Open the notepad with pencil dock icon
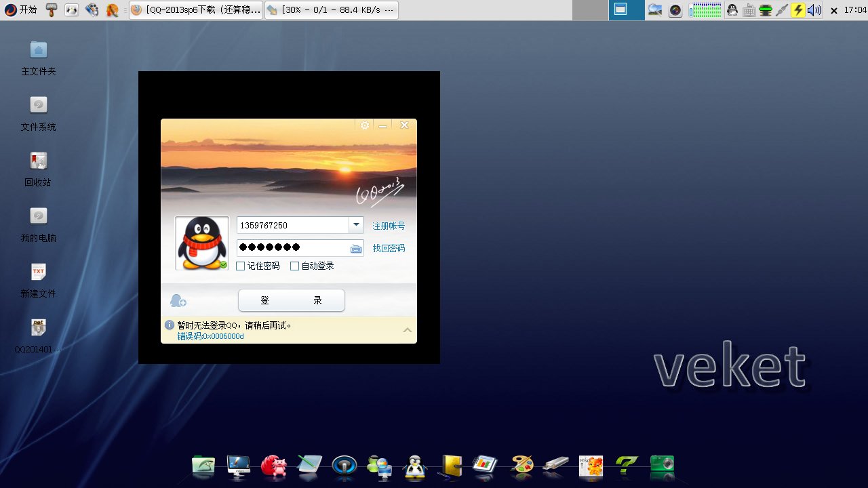This screenshot has height=488, width=868. point(309,466)
